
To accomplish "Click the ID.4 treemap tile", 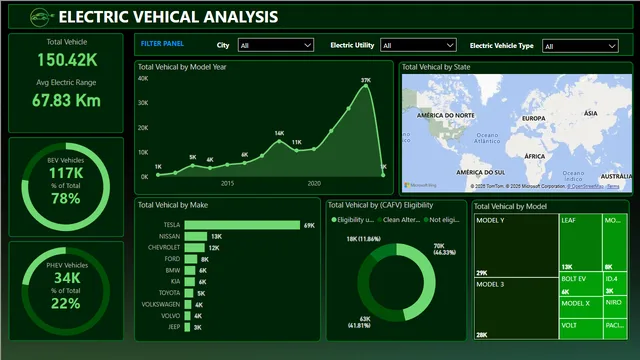I will point(615,284).
